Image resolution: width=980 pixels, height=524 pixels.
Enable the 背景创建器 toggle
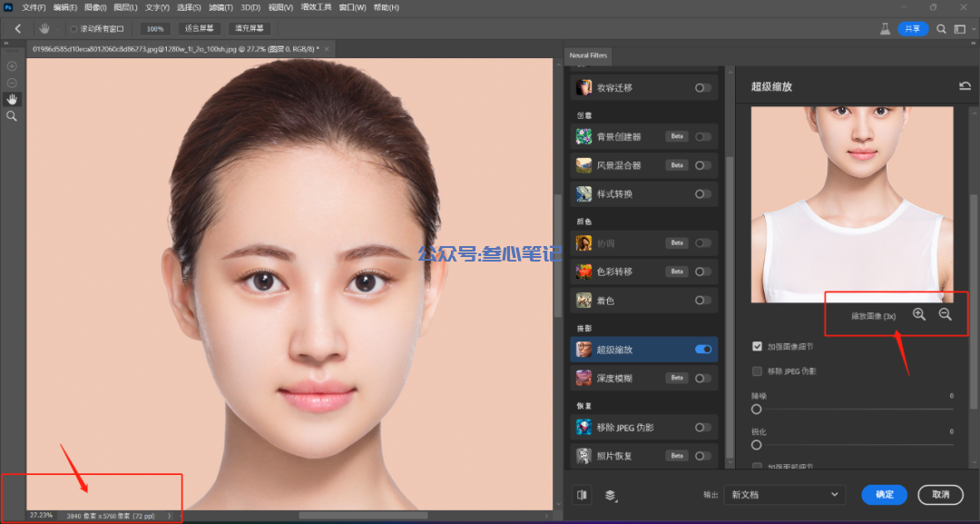pos(703,136)
